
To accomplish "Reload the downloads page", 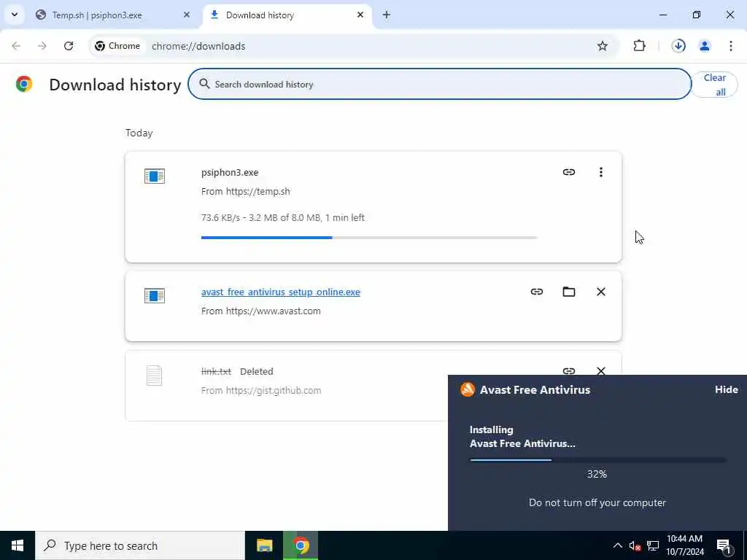I will coord(69,46).
